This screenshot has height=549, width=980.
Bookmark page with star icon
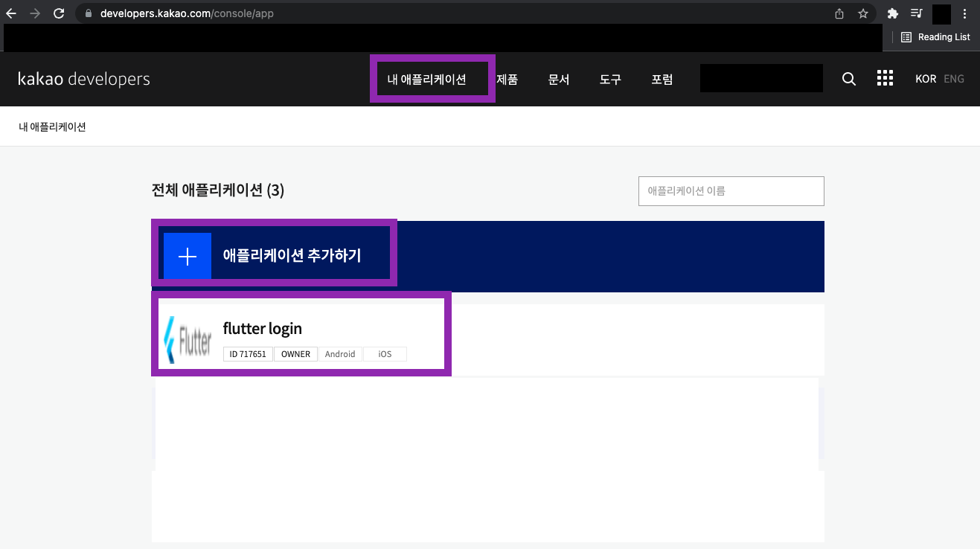click(x=862, y=13)
